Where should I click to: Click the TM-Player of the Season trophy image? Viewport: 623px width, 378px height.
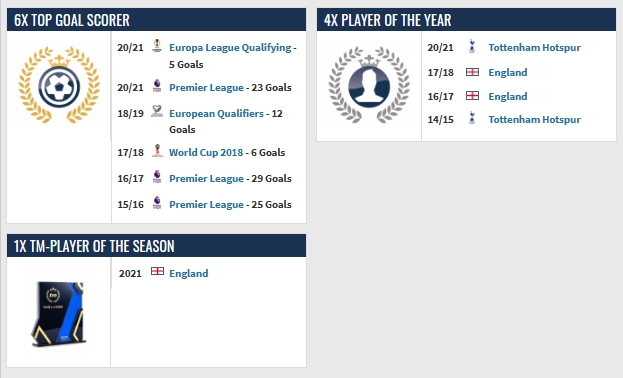click(x=59, y=313)
